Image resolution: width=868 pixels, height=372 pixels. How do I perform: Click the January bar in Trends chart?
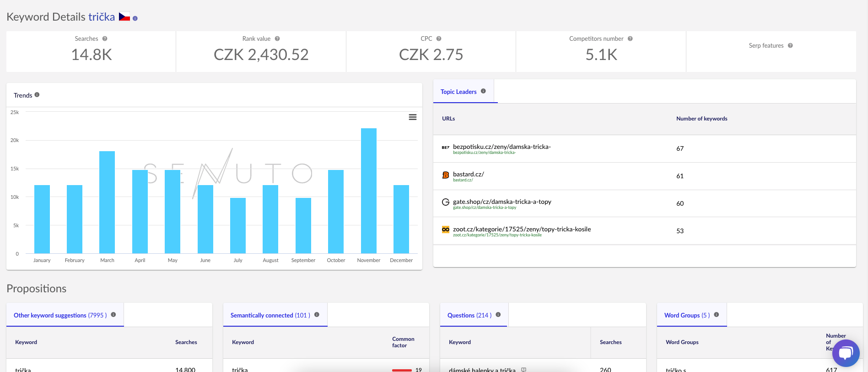pos(42,219)
